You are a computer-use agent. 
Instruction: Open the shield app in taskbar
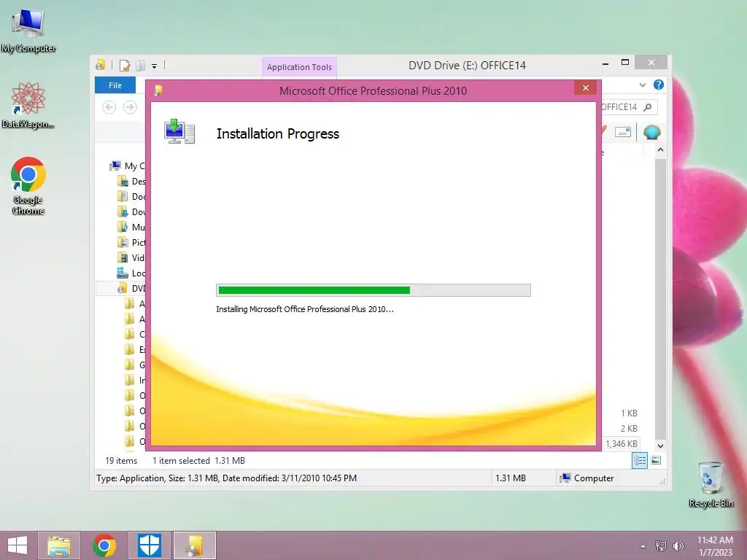point(150,545)
